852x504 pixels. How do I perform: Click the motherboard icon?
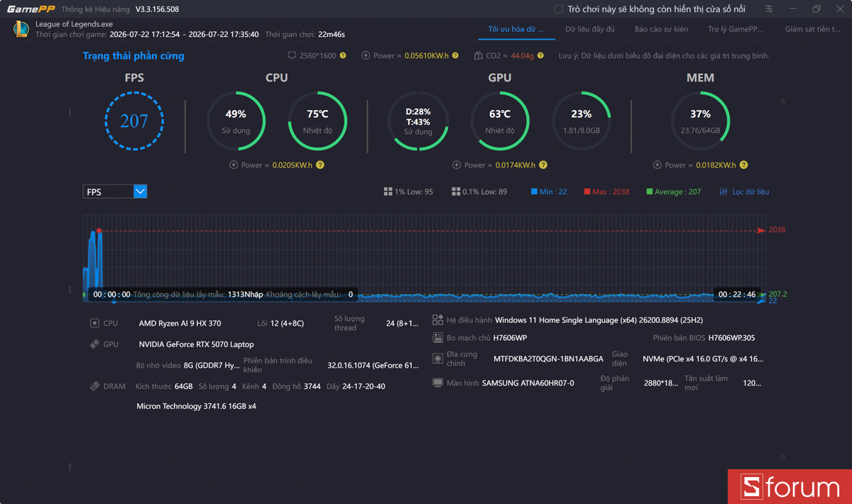[437, 338]
